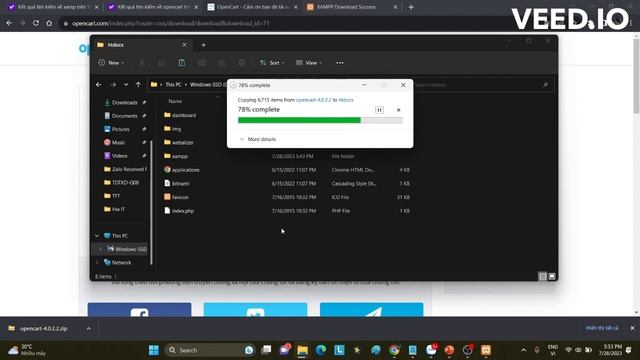Screen dimensions: 640x360
Task: Click the Cut icon in Explorer toolbar
Action: [142, 63]
